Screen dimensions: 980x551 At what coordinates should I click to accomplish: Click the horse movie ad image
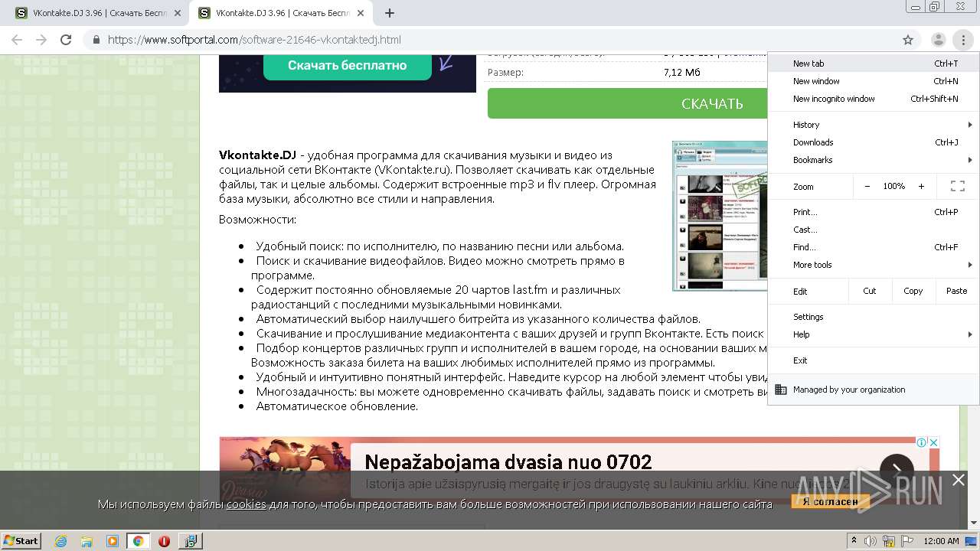pyautogui.click(x=285, y=468)
